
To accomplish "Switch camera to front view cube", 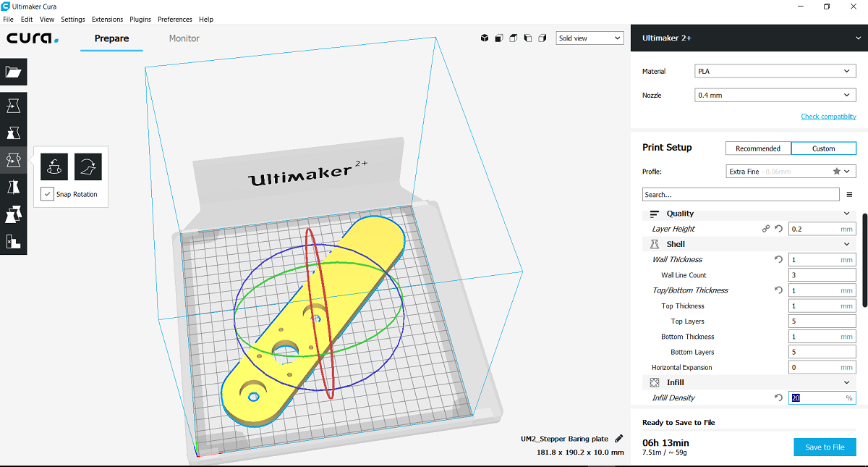I will [499, 38].
